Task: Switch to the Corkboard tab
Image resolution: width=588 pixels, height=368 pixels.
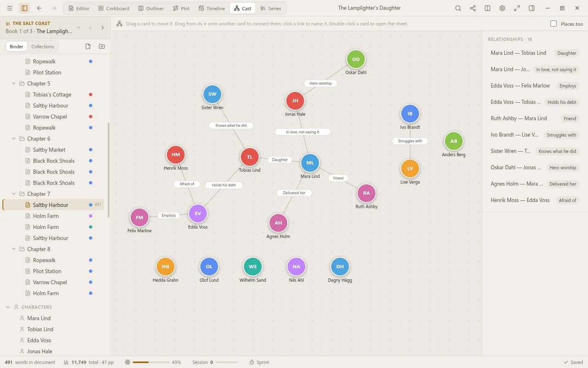Action: 114,8
